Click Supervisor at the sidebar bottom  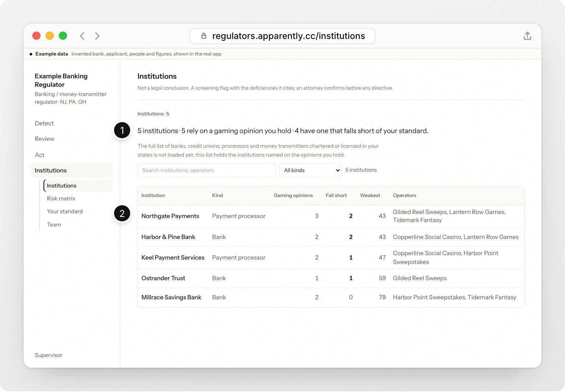coord(49,355)
